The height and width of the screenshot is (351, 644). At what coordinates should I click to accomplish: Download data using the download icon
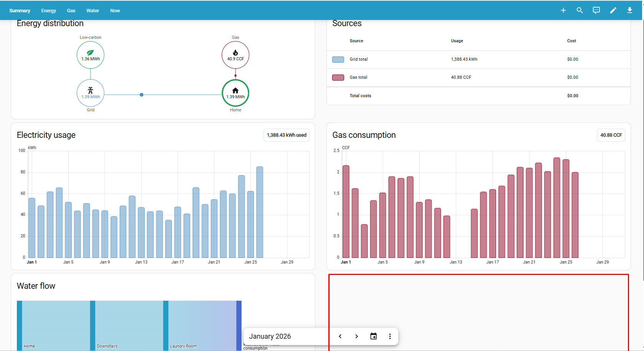(629, 10)
